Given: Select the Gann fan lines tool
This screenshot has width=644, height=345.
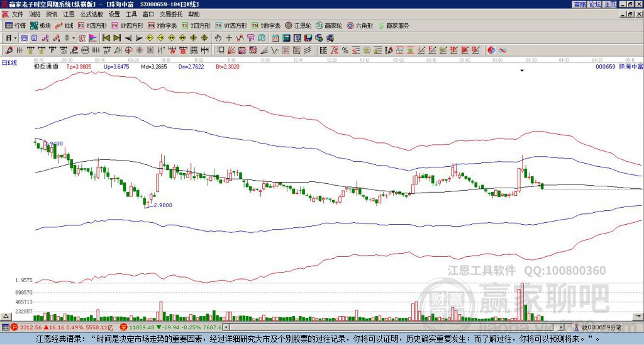Looking at the screenshot, I should tap(231, 50).
